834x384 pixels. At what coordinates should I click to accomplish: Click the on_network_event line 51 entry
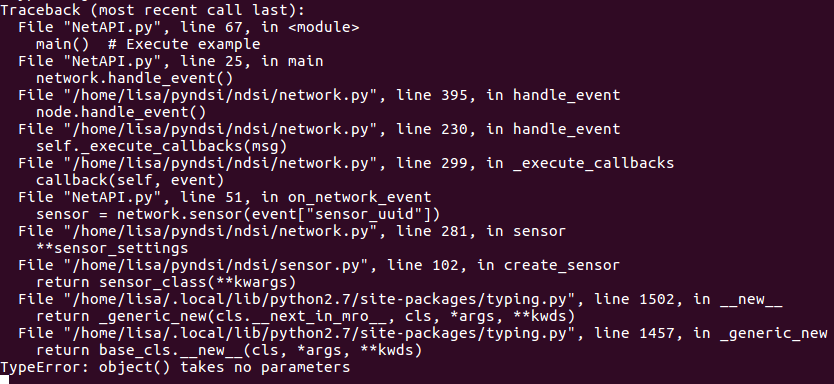[x=224, y=197]
